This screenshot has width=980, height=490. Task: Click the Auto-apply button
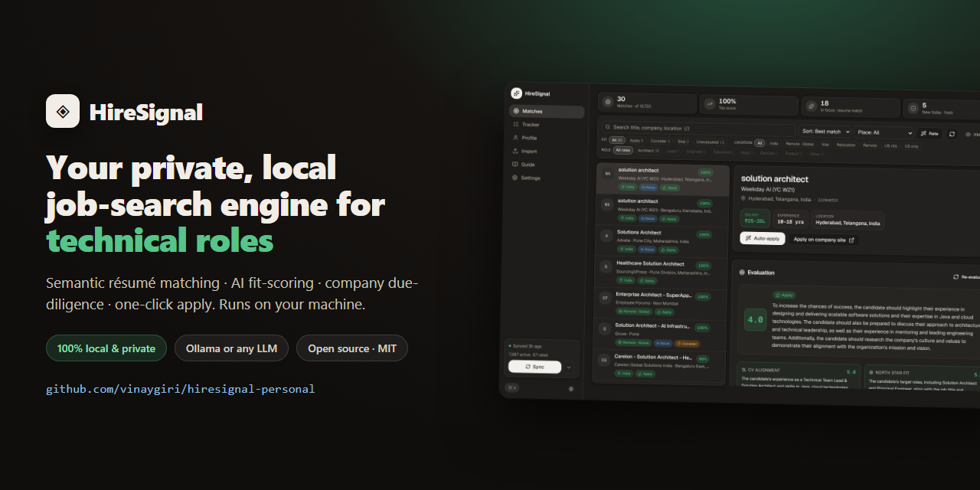(x=763, y=238)
